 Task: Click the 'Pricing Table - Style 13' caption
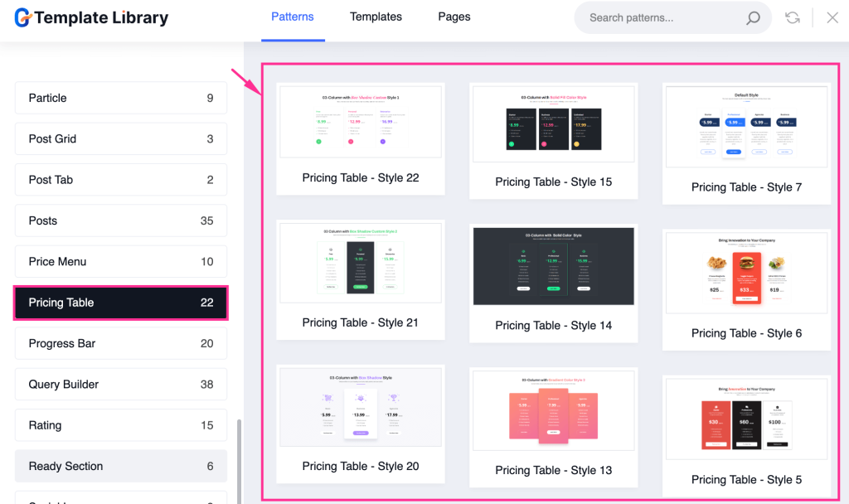pyautogui.click(x=553, y=471)
